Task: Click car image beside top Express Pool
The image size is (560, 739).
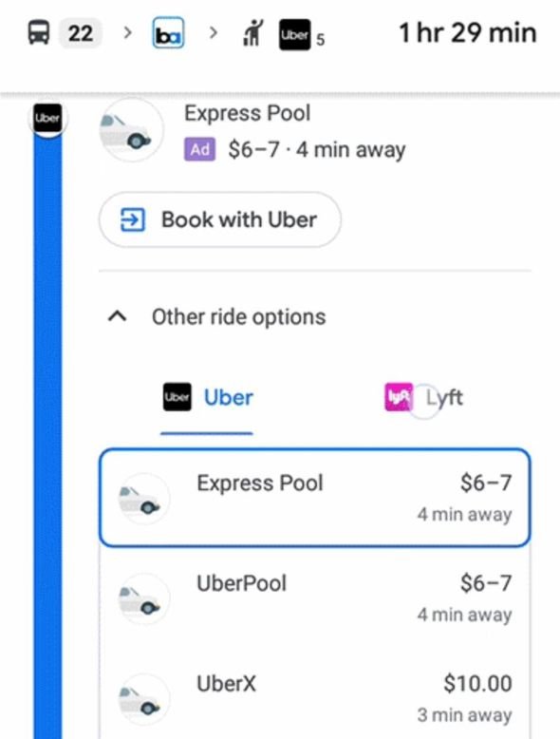Action: (132, 130)
